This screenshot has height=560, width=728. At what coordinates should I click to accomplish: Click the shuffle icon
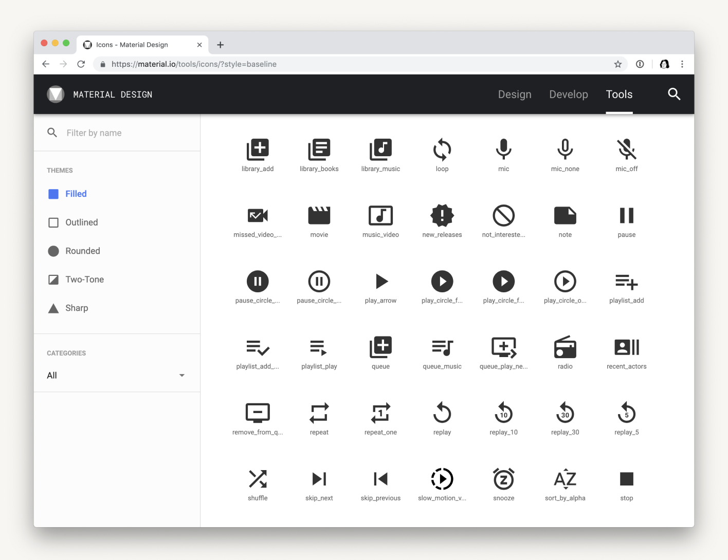(258, 478)
